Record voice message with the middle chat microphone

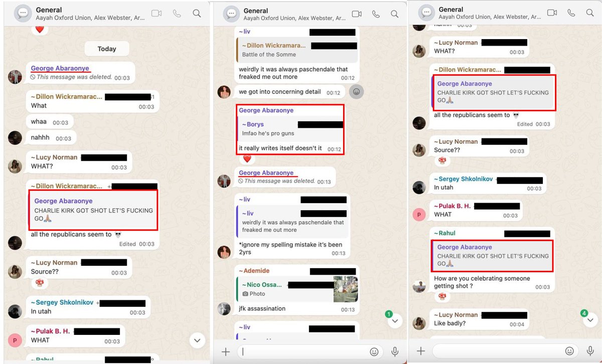click(395, 352)
